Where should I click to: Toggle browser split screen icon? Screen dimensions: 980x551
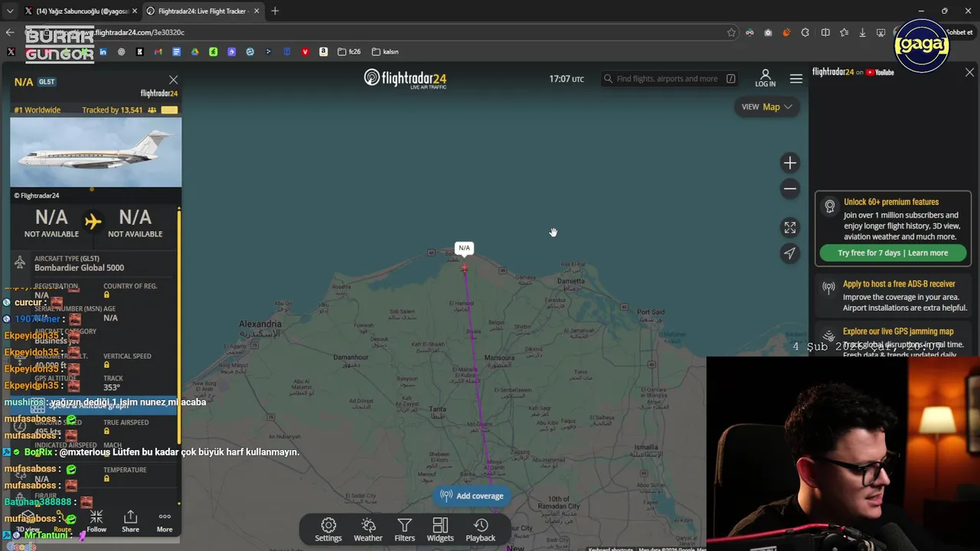click(825, 32)
